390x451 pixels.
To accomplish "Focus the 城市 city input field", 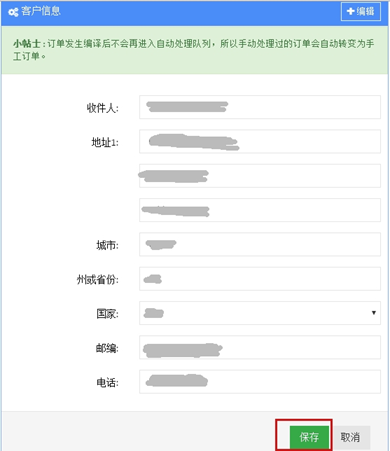I will (x=260, y=244).
